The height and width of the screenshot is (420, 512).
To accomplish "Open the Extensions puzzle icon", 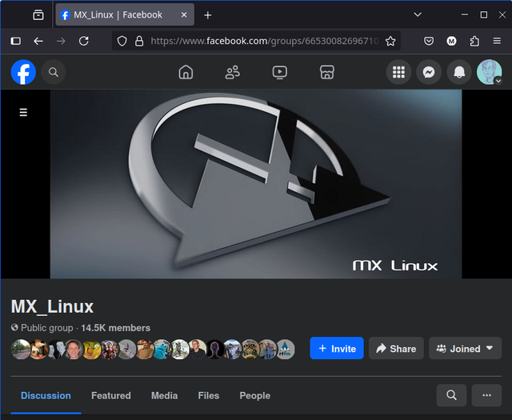I will 474,41.
